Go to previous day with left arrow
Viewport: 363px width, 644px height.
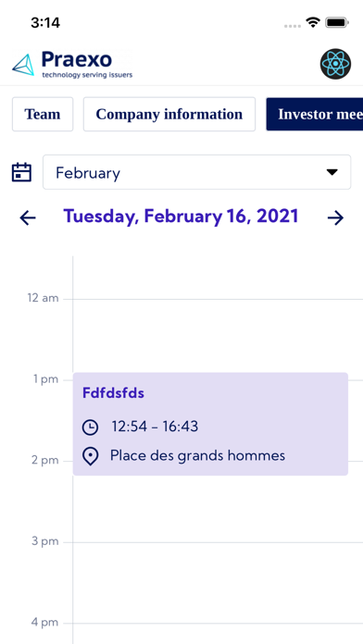tap(28, 217)
